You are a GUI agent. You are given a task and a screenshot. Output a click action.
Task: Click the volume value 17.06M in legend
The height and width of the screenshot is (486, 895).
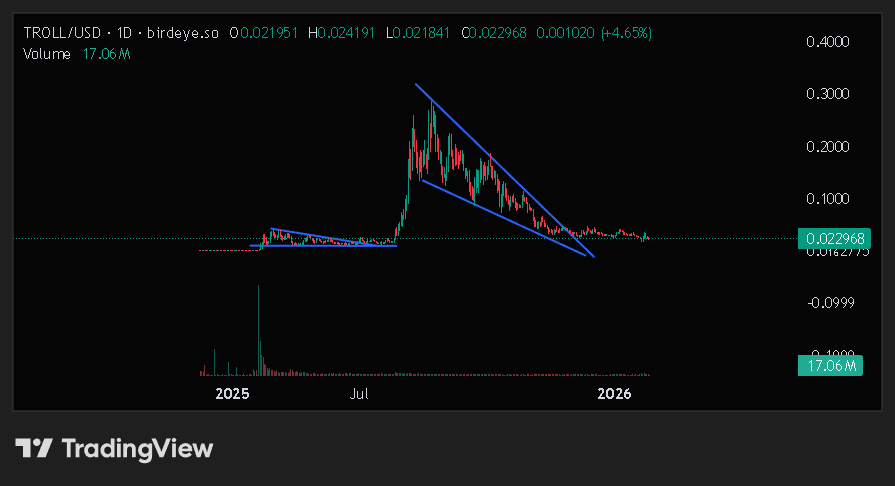click(x=107, y=54)
